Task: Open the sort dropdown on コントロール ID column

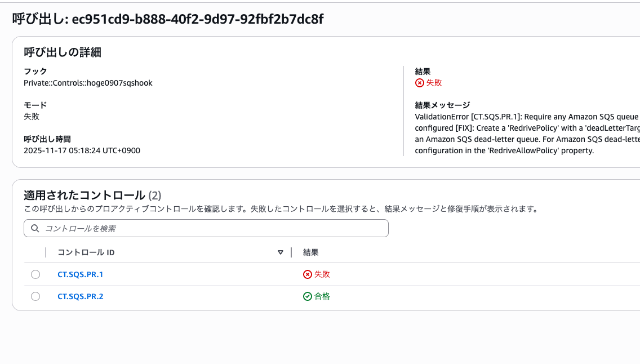Action: click(x=280, y=252)
